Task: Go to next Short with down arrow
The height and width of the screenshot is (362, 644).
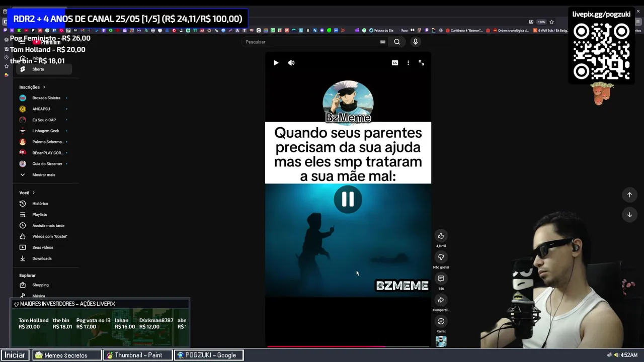Action: tap(629, 215)
